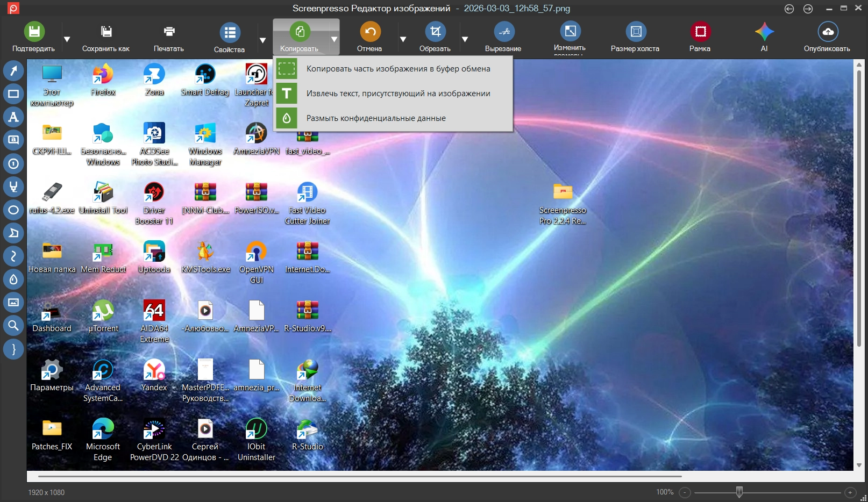Click the horizontal scrollbar below the canvas

[x=360, y=476]
